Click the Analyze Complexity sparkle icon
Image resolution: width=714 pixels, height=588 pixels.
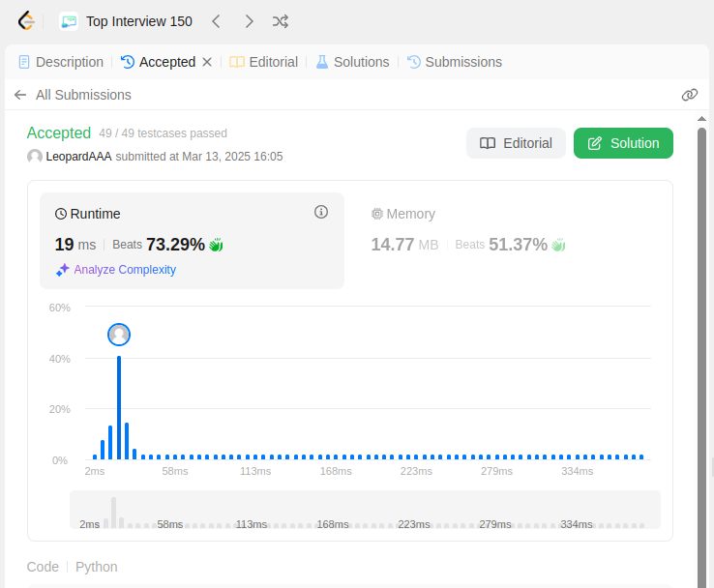coord(62,270)
